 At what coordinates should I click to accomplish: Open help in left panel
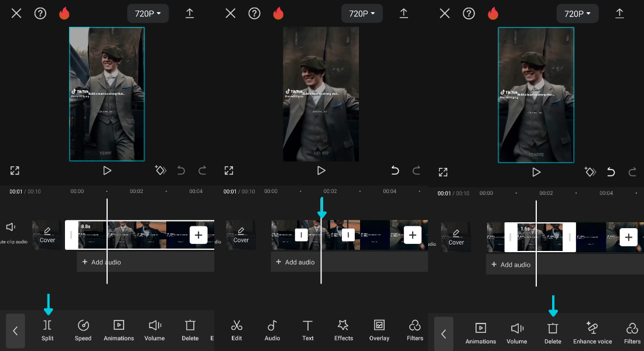(x=40, y=13)
